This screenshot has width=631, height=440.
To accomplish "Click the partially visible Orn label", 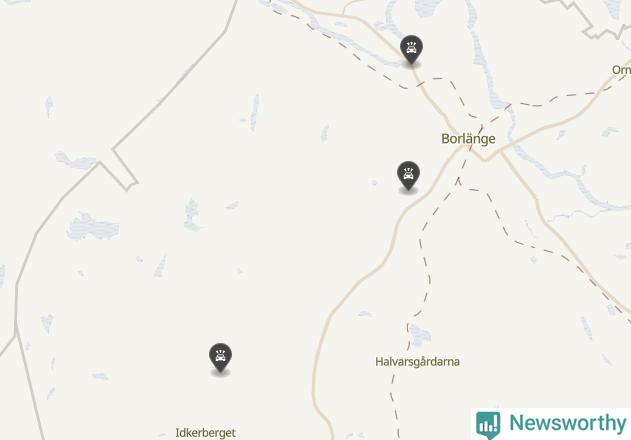I will tap(621, 70).
